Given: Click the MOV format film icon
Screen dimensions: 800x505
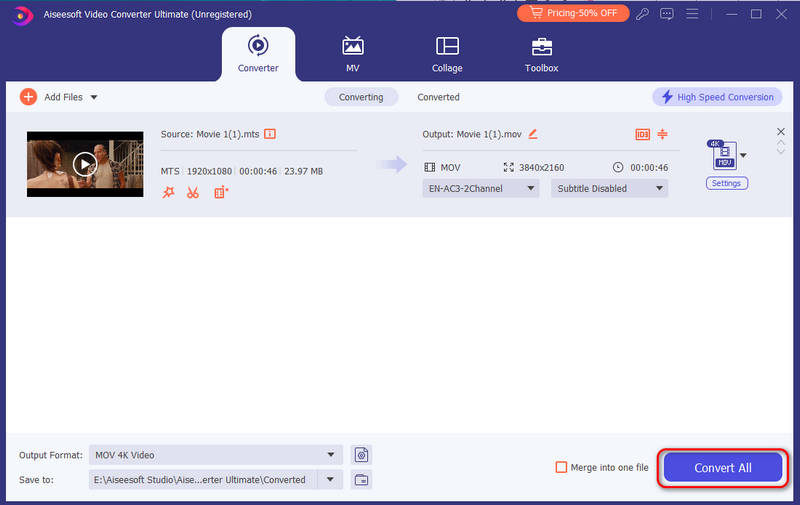Looking at the screenshot, I should click(x=430, y=167).
